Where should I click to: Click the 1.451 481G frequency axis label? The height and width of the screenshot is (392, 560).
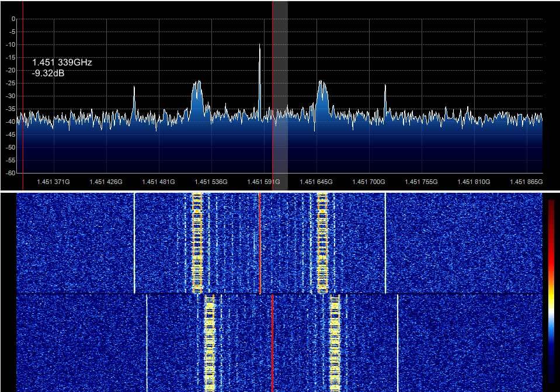pos(159,182)
